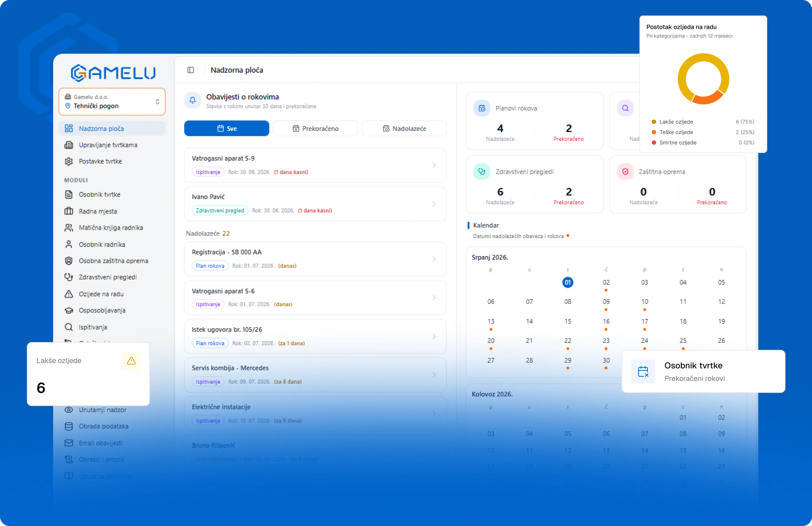
Task: Click the Ispitivanja magnifier icon
Action: pyautogui.click(x=69, y=327)
